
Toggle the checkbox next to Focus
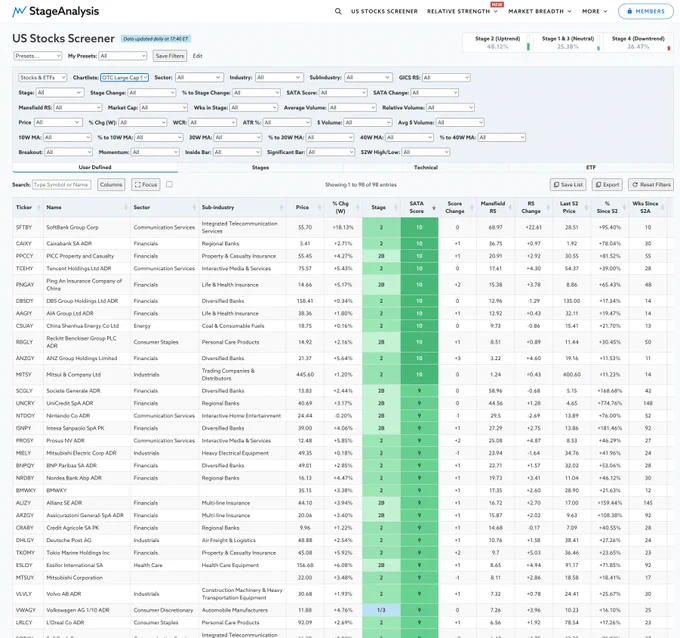(x=170, y=184)
